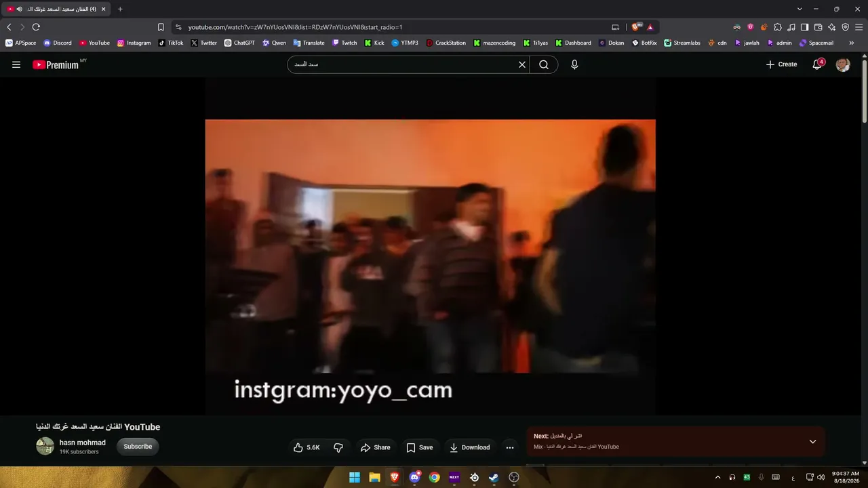Mute the tab via speaker icon
868x488 pixels.
pos(19,9)
